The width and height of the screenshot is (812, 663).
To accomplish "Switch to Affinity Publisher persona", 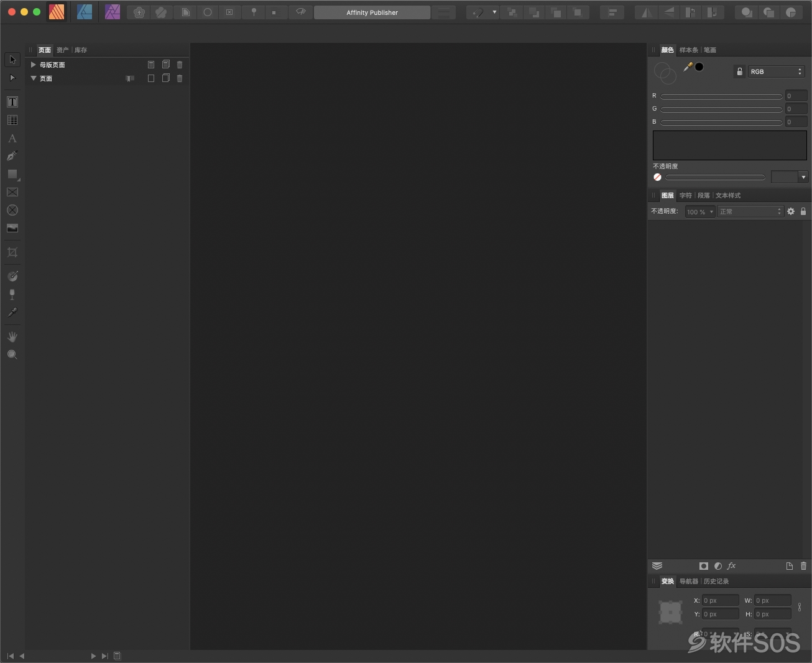I will [57, 12].
